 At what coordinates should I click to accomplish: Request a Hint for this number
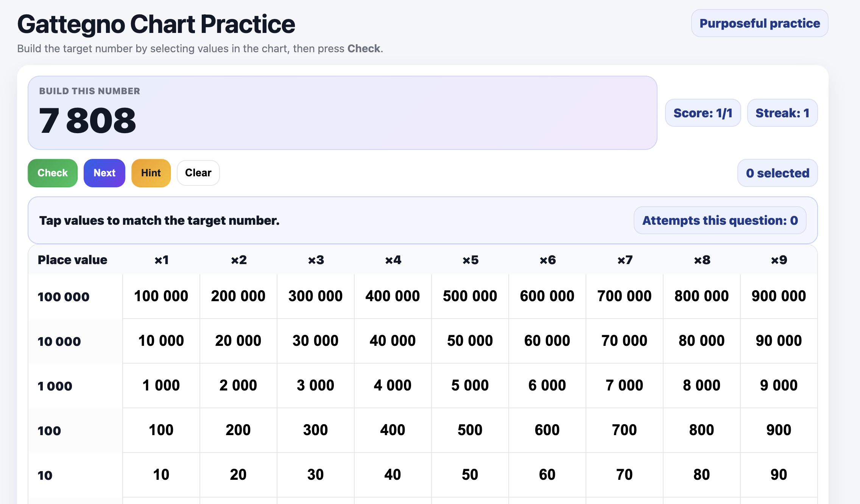tap(151, 173)
